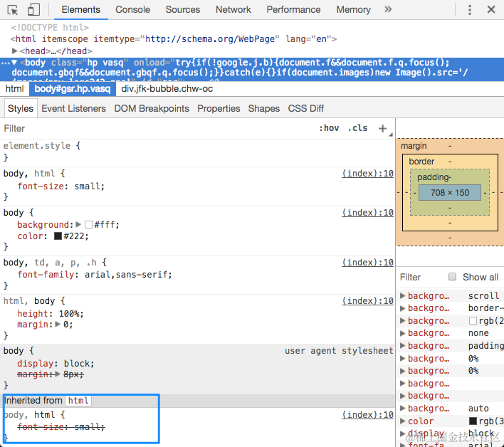
Task: Open the Event Listeners tab
Action: click(73, 109)
